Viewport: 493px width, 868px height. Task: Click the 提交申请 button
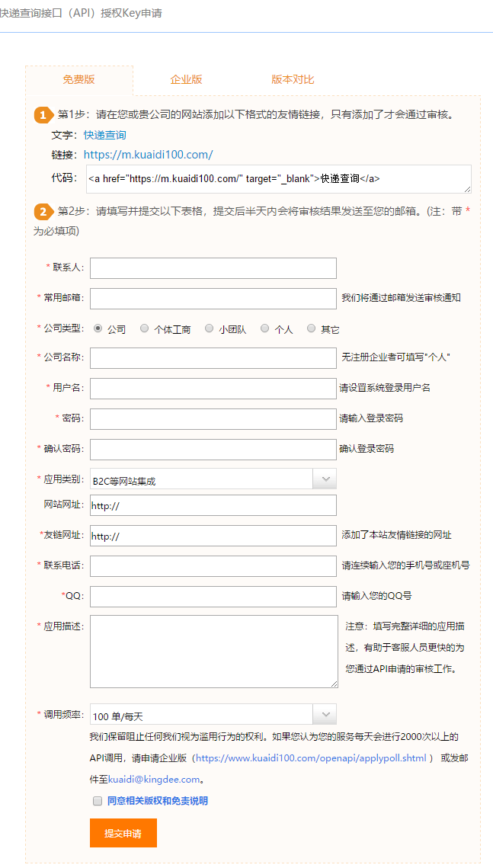point(123,833)
